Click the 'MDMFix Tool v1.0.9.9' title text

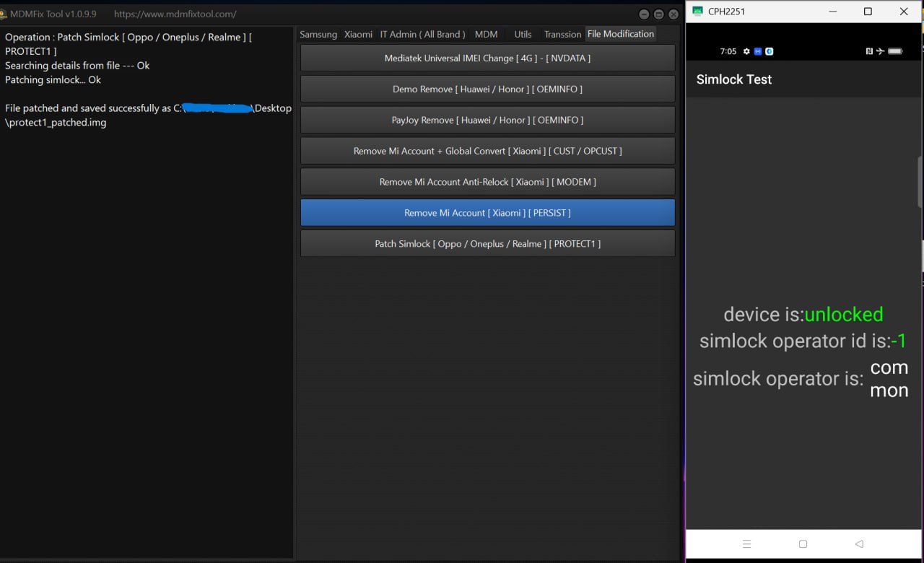tap(53, 14)
